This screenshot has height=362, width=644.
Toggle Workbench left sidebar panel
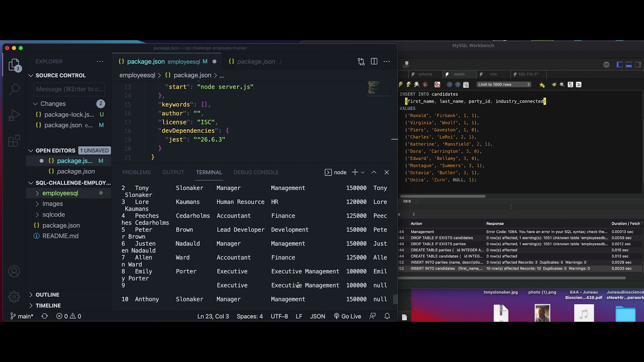tap(620, 64)
